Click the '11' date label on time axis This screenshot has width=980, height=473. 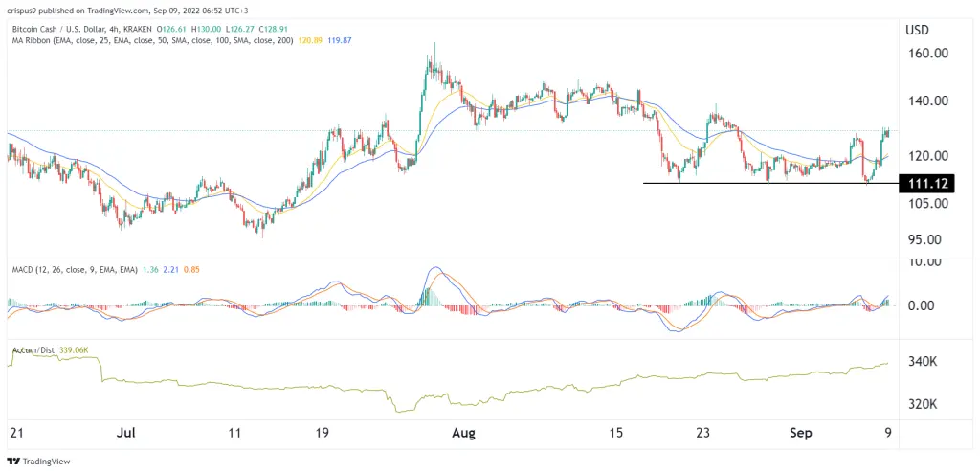(234, 433)
